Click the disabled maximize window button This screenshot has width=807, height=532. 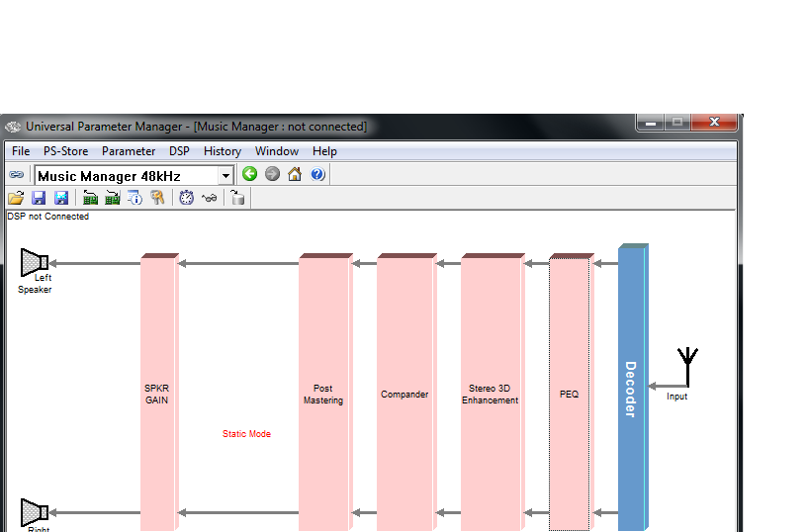(x=677, y=123)
